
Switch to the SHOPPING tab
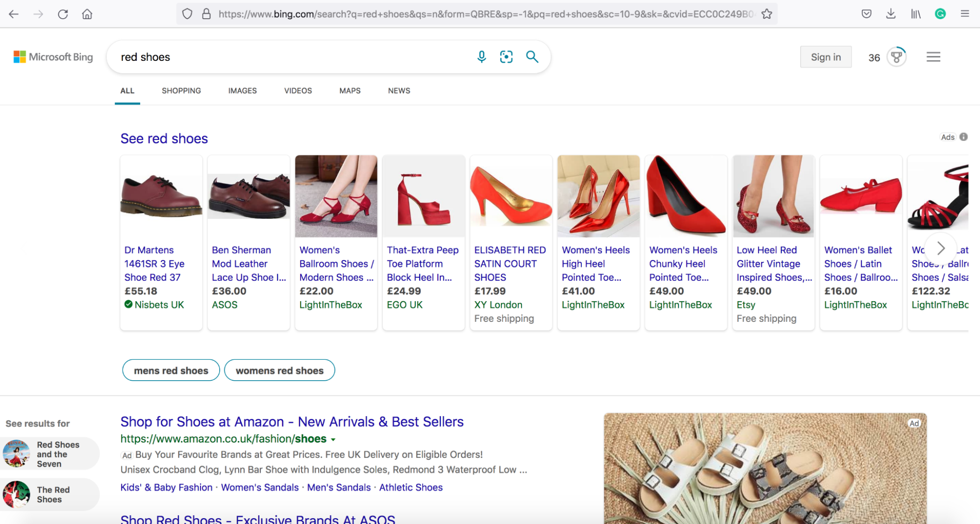coord(181,91)
